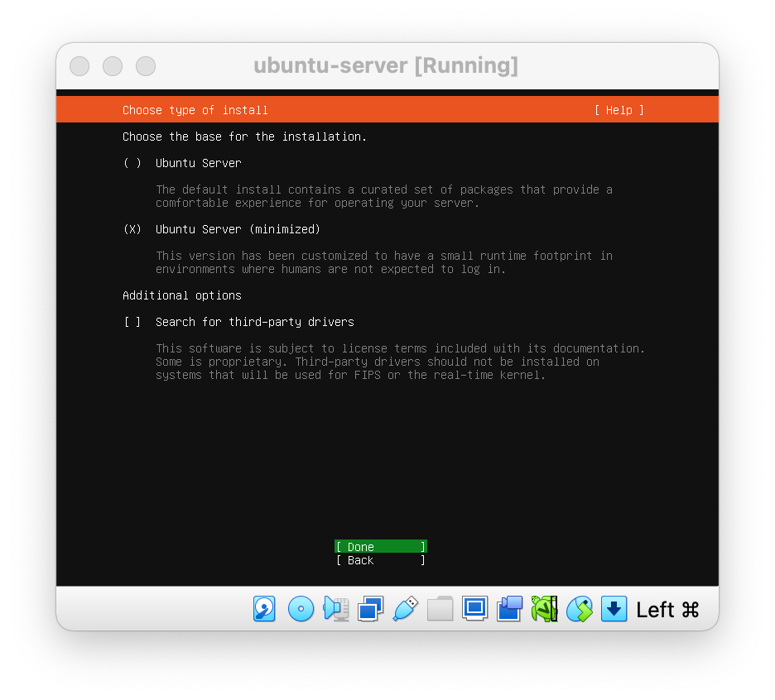Click the hard disk activity indicator icon
Image resolution: width=775 pixels, height=700 pixels.
click(264, 609)
